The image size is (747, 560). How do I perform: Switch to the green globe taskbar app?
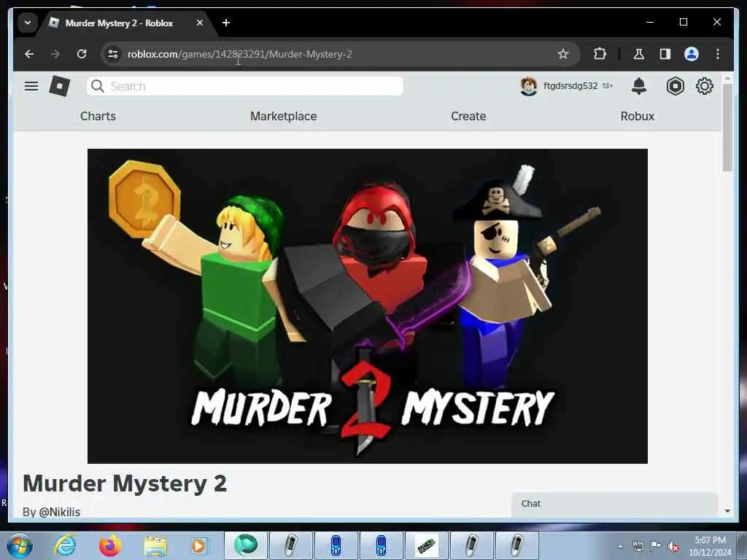coord(246,545)
